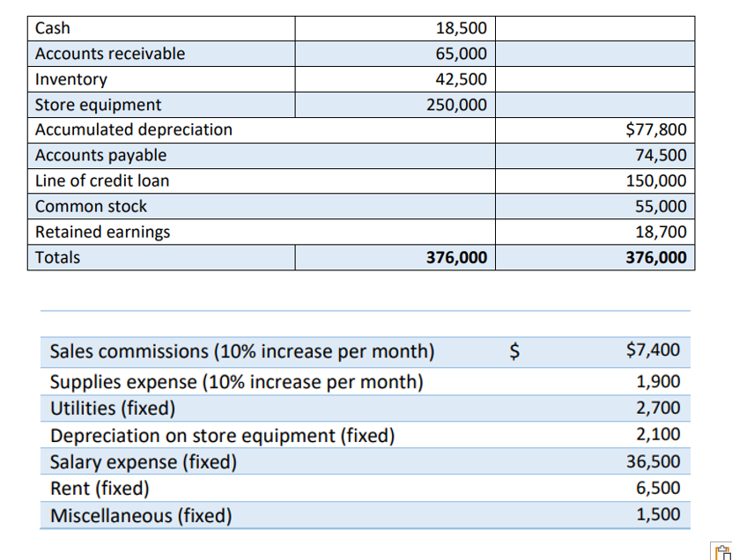Select the Accumulated depreciation value $77,800
This screenshot has height=560, width=732.
click(656, 129)
